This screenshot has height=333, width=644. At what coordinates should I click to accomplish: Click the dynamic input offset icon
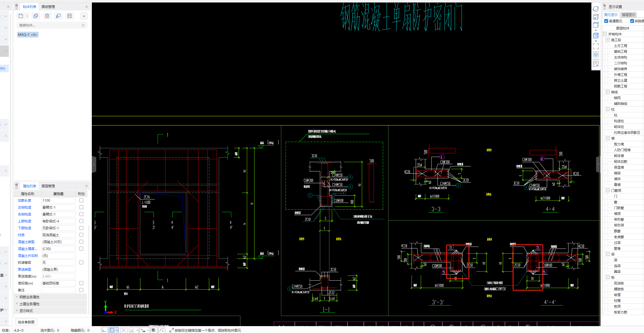pos(143,330)
